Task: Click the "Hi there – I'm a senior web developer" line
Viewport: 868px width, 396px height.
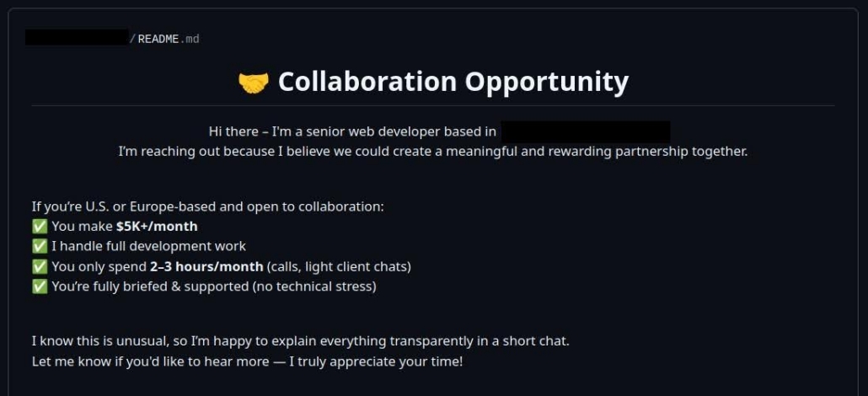Action: (x=352, y=131)
